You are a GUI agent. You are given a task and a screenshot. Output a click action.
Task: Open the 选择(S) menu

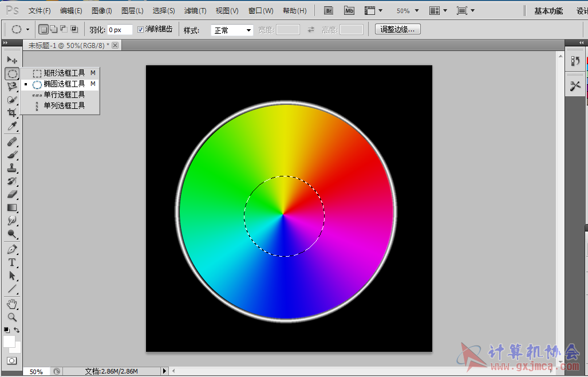pyautogui.click(x=164, y=11)
